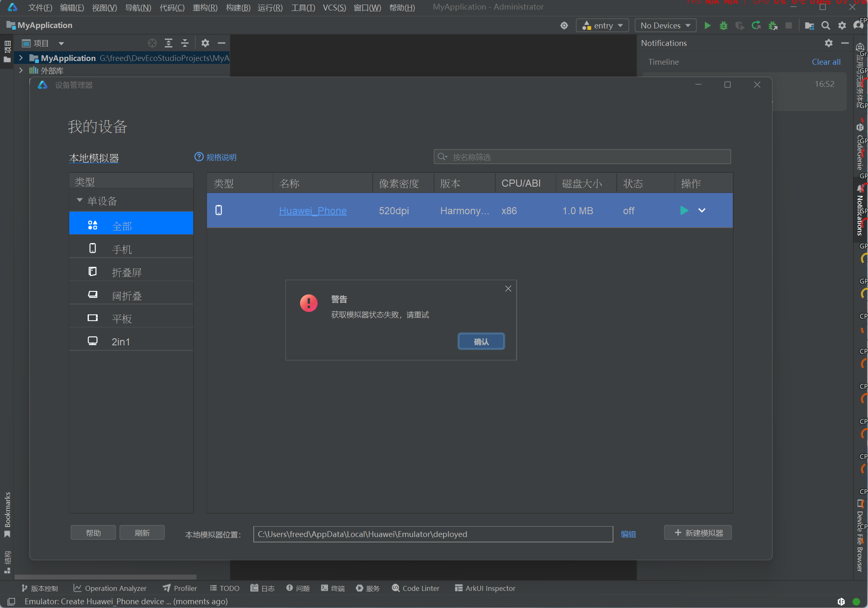The image size is (868, 608).
Task: Open the Profiler tool window
Action: [180, 588]
